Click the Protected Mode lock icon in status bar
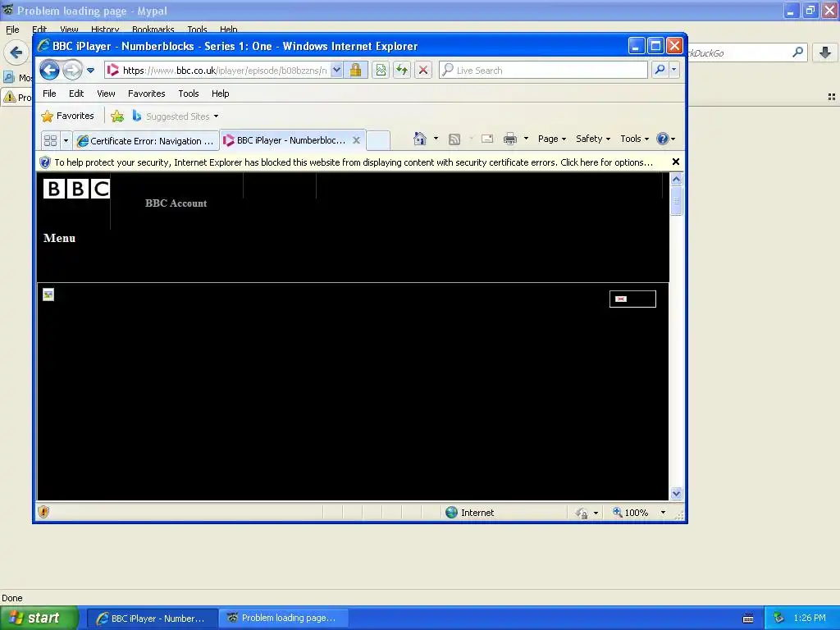The image size is (840, 630). coord(582,513)
